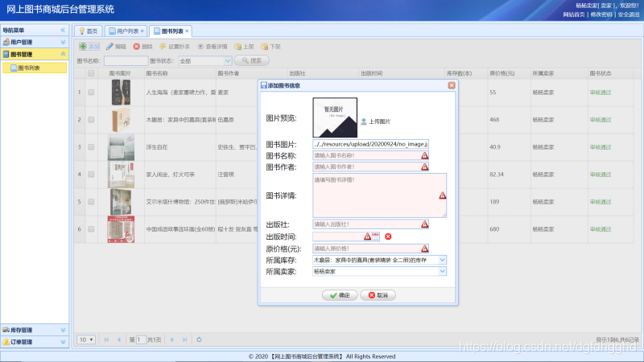Go to next page icon
This screenshot has width=644, height=362.
[172, 339]
